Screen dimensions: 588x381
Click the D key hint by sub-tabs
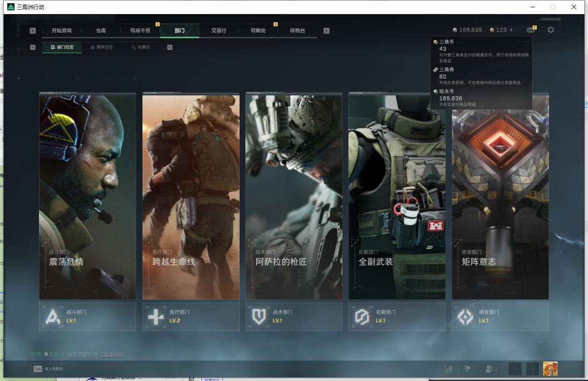coord(170,47)
